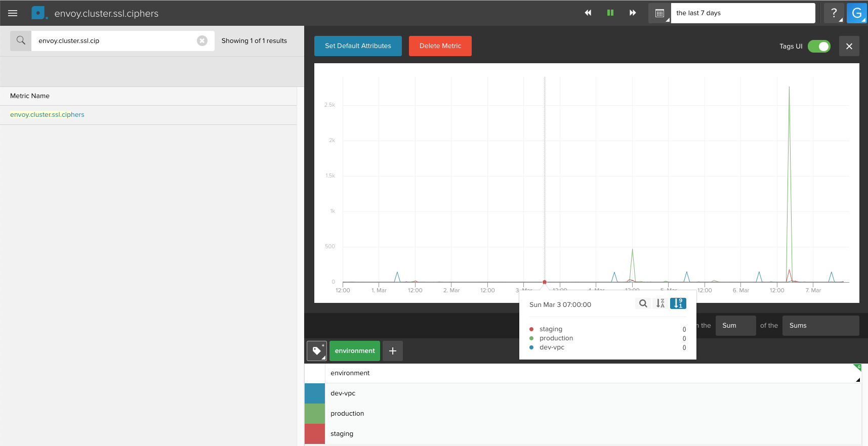Viewport: 868px width, 446px height.
Task: Open the Sum aggregation dropdown
Action: (735, 326)
